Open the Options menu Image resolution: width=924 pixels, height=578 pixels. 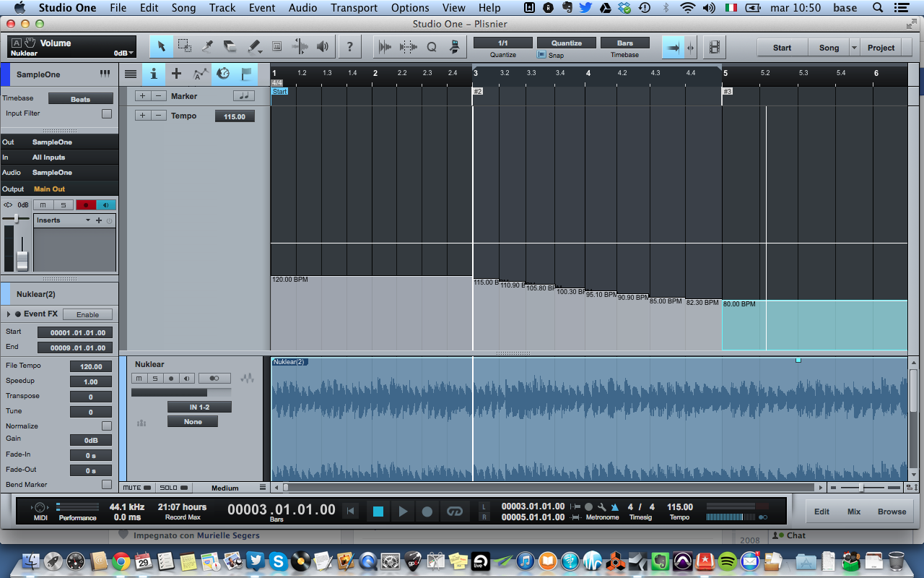pos(410,8)
